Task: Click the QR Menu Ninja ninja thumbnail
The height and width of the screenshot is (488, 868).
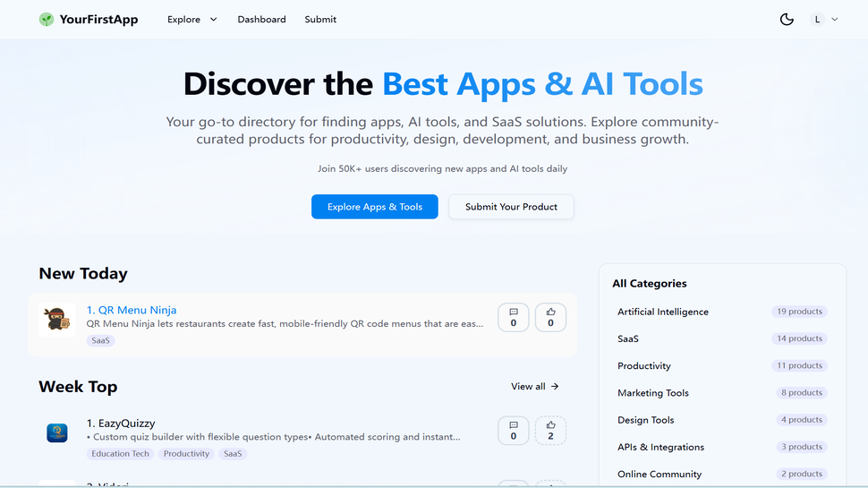Action: (x=57, y=320)
